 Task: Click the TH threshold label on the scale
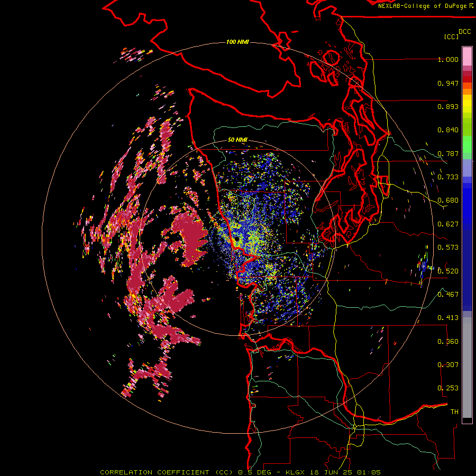pos(454,412)
